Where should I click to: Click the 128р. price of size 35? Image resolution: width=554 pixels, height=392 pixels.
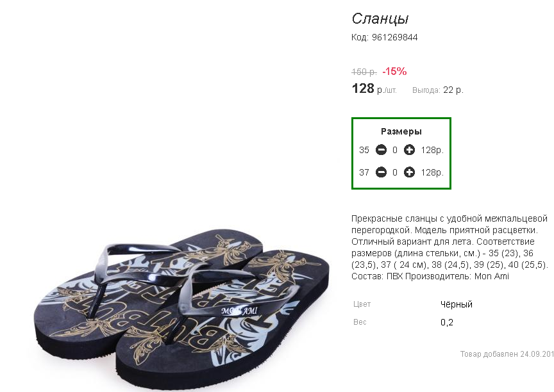point(432,151)
